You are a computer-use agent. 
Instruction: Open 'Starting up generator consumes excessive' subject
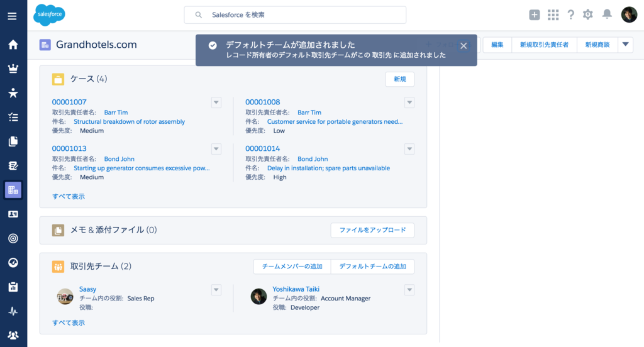coord(142,168)
